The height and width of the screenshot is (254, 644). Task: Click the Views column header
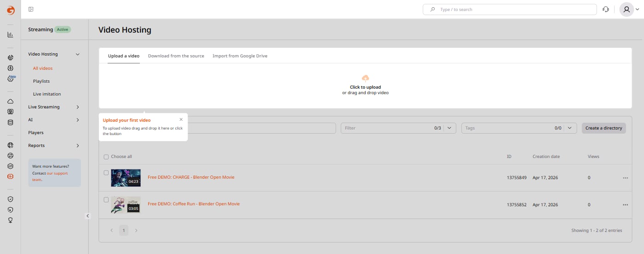click(x=593, y=157)
